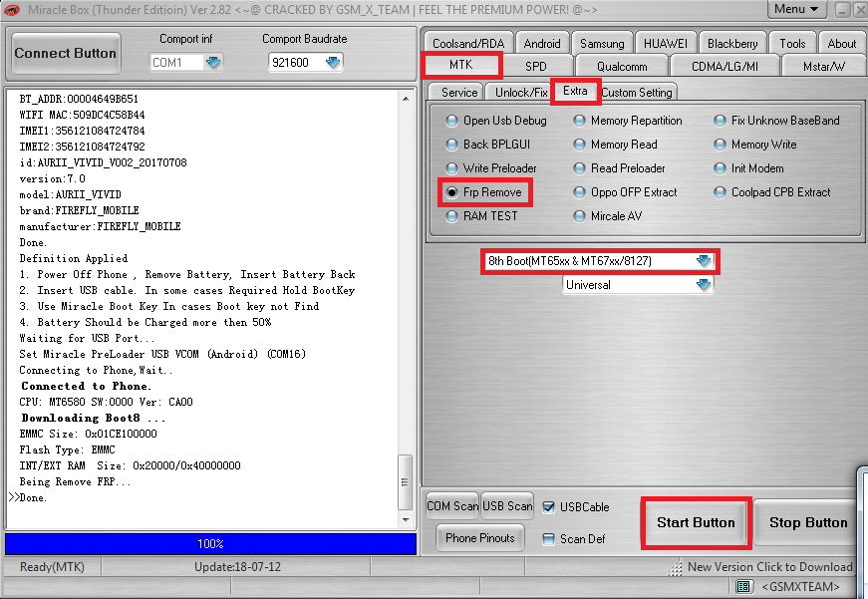Click the COM Scan button
Image resolution: width=868 pixels, height=599 pixels.
tap(452, 506)
